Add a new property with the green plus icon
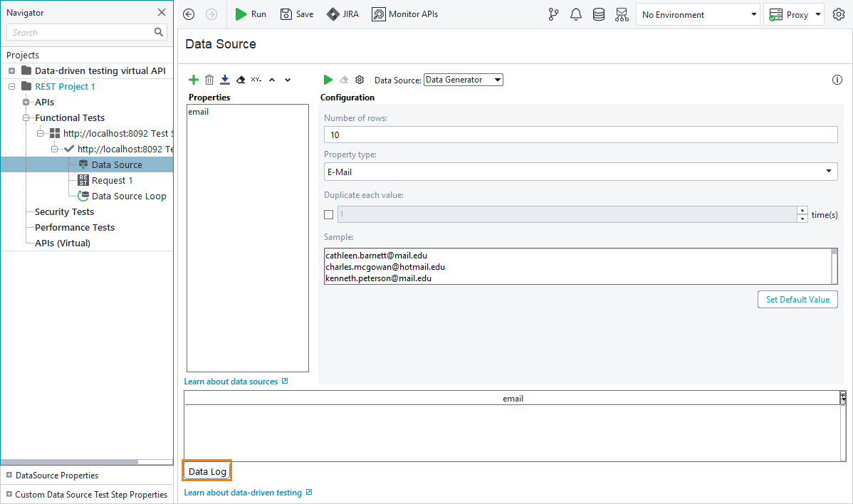 (193, 80)
